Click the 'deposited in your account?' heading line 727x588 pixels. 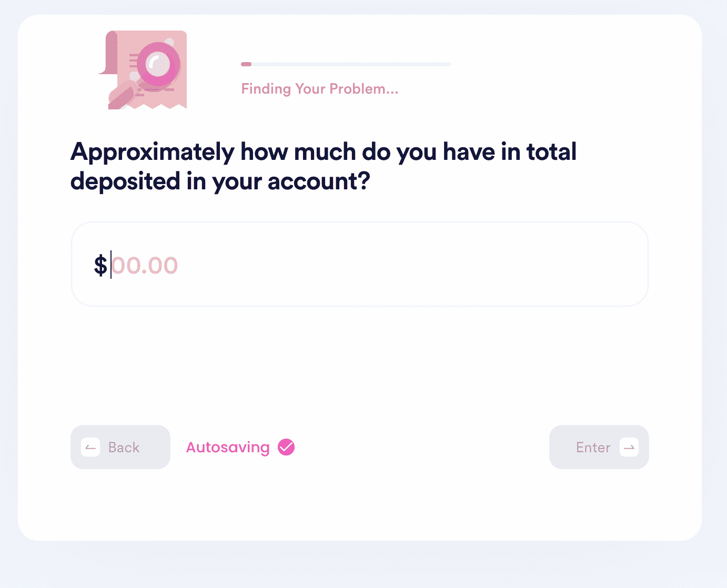pos(220,181)
